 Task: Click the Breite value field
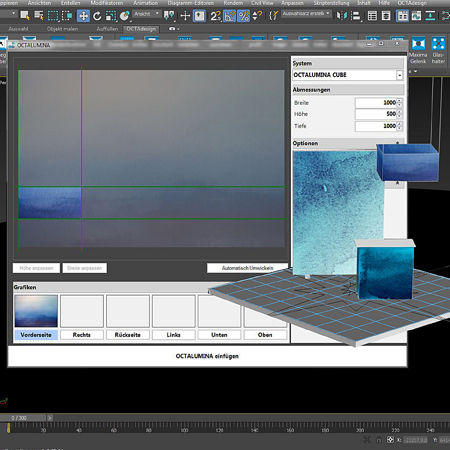376,103
